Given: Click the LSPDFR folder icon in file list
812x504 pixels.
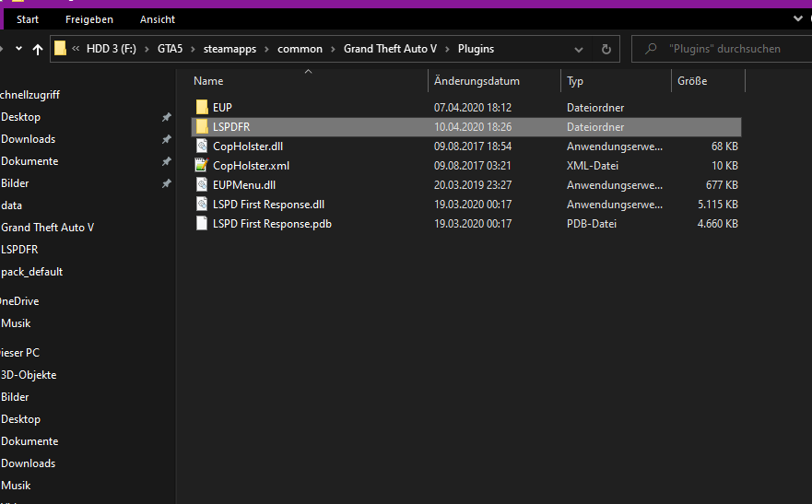Looking at the screenshot, I should (x=202, y=127).
